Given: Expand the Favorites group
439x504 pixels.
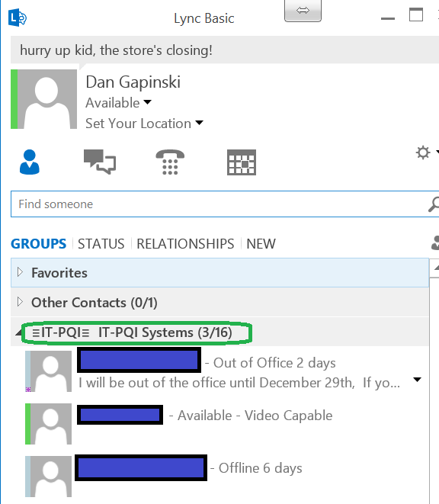Looking at the screenshot, I should pyautogui.click(x=20, y=272).
